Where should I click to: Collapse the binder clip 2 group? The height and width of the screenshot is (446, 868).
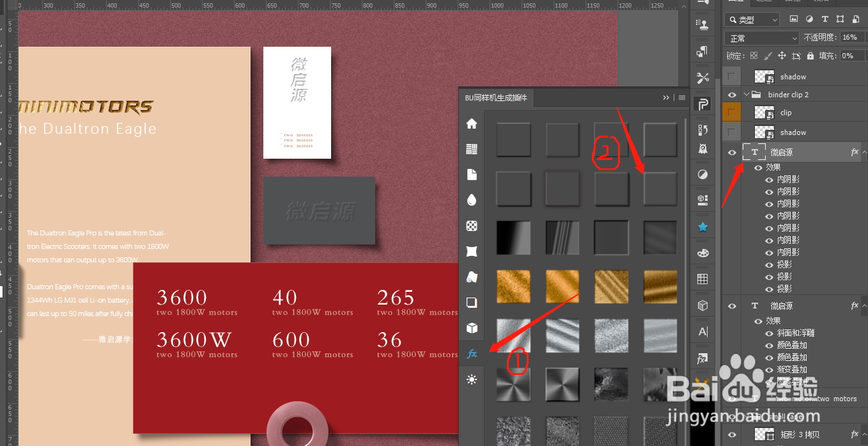click(747, 95)
